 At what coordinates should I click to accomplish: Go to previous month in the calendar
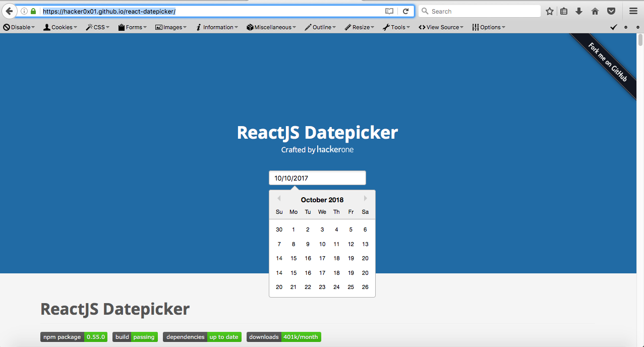click(278, 198)
